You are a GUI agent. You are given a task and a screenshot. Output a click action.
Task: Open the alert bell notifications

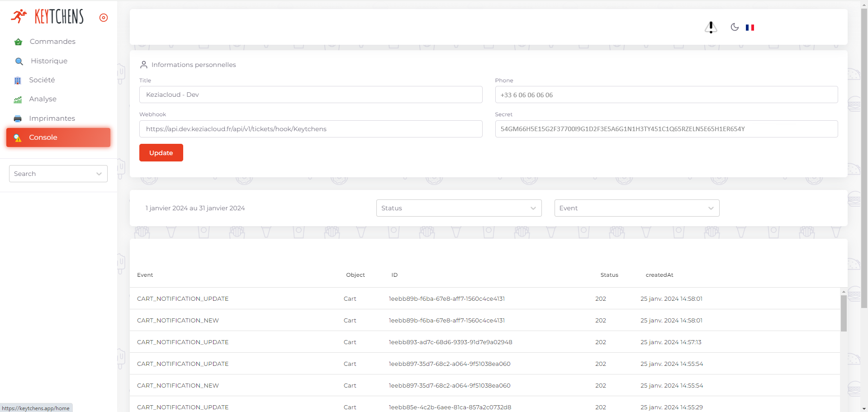(x=711, y=28)
